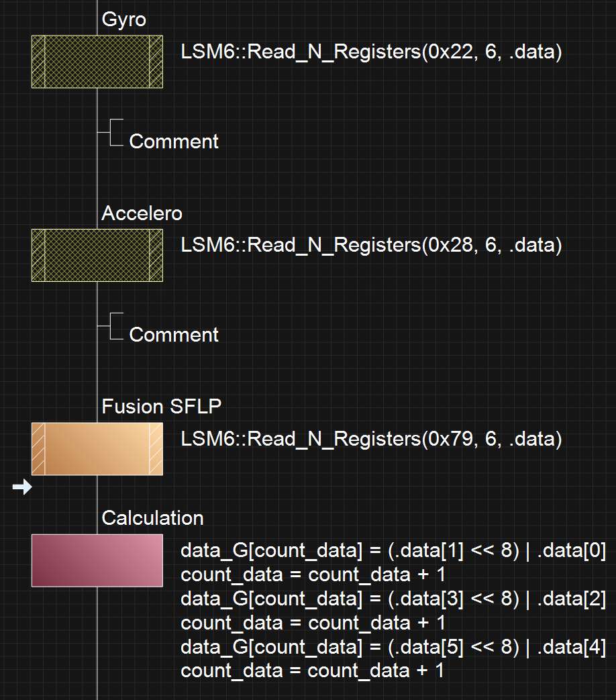
Task: Click the Gyro title label
Action: pyautogui.click(x=123, y=20)
